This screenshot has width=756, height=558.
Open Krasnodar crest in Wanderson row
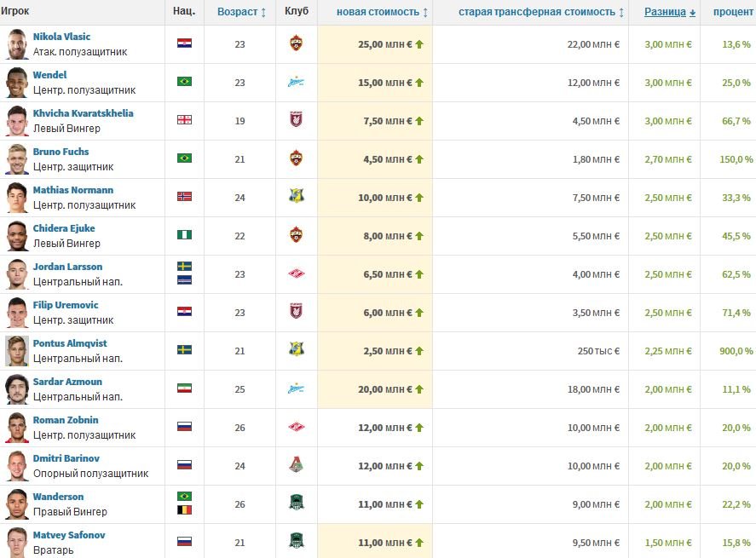coord(296,503)
